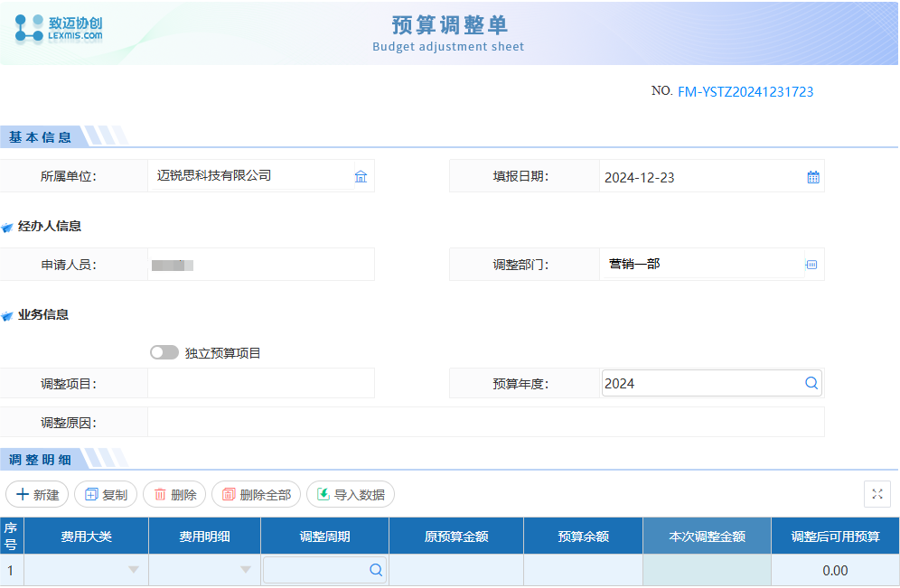The height and width of the screenshot is (588, 900).
Task: Click the 新建 button
Action: point(37,494)
